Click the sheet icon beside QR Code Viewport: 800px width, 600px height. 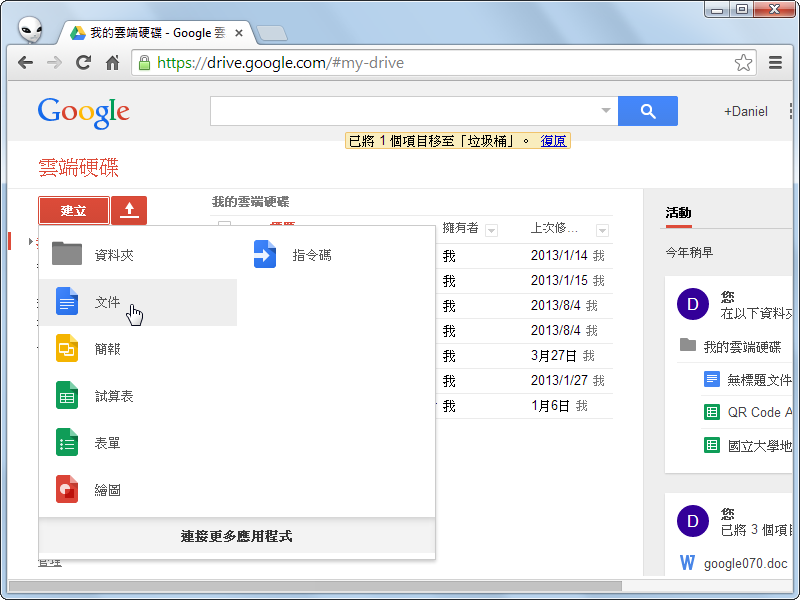coord(712,412)
